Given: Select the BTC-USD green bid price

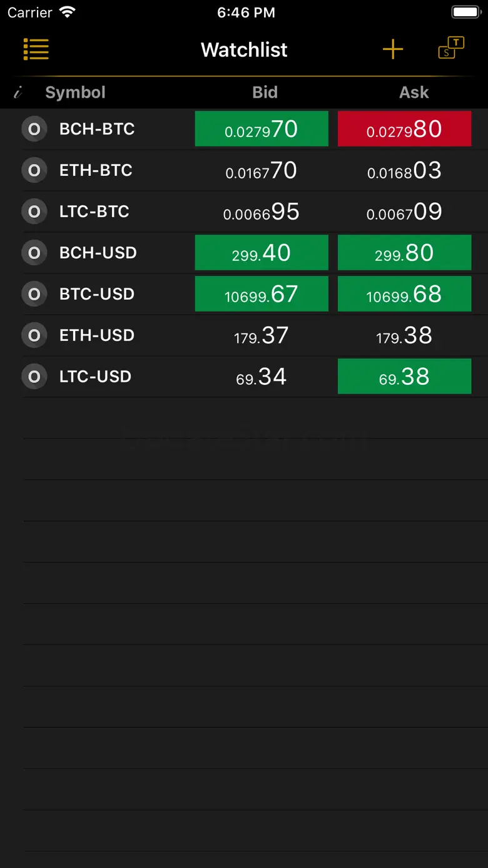Looking at the screenshot, I should 262,294.
